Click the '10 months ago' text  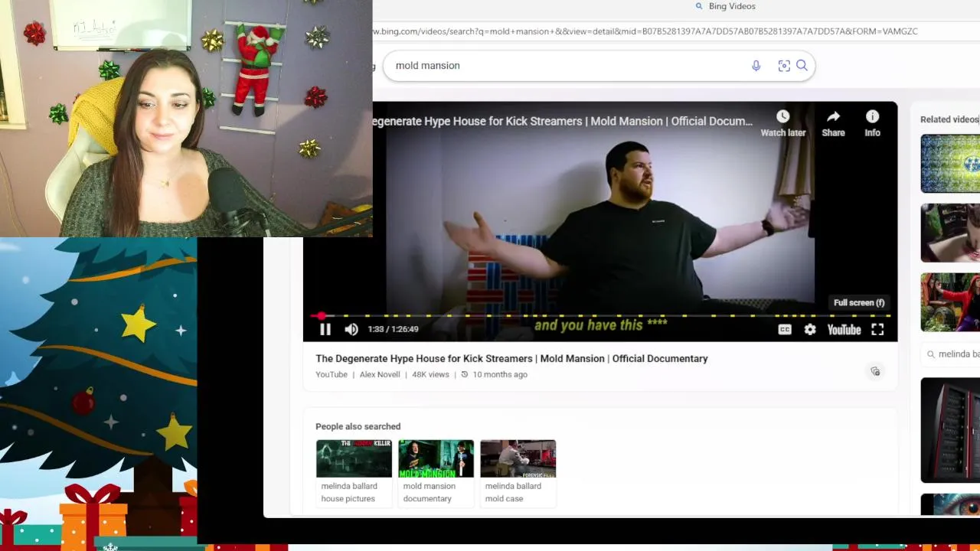point(500,374)
